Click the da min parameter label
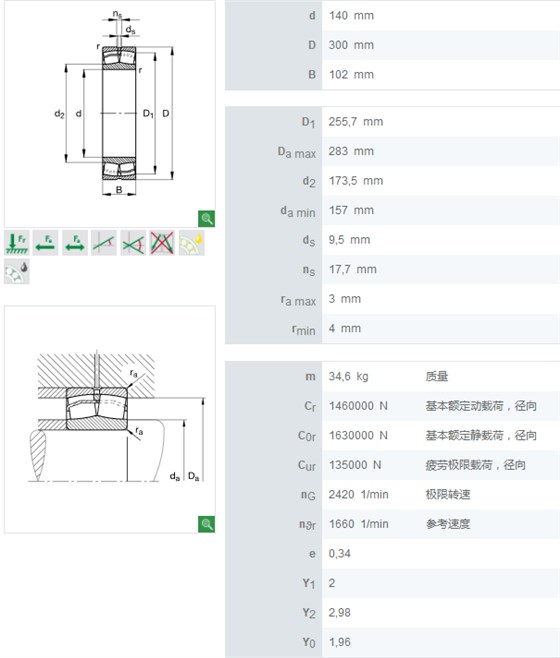 pos(298,212)
